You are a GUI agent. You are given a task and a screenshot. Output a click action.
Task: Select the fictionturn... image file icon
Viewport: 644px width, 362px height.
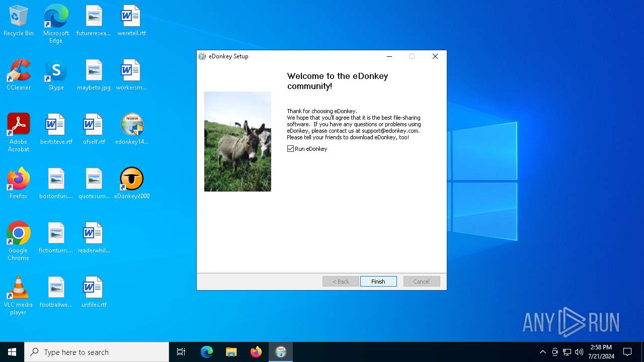[x=56, y=238]
